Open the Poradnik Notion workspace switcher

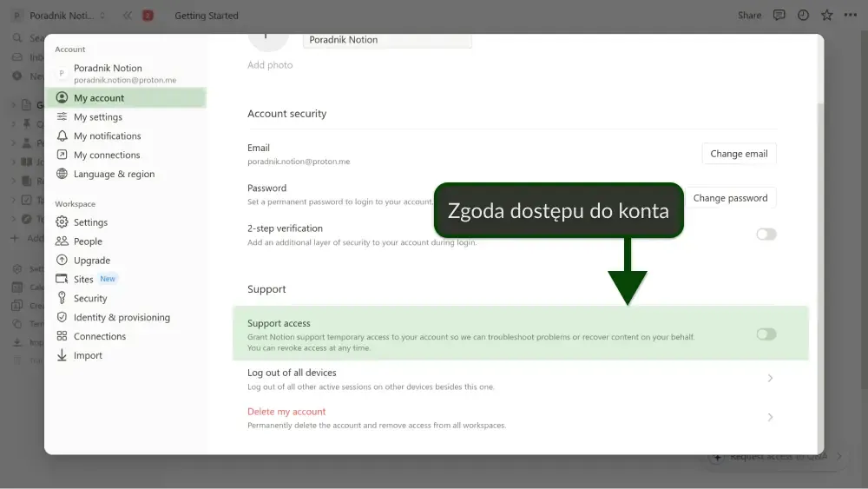[59, 16]
